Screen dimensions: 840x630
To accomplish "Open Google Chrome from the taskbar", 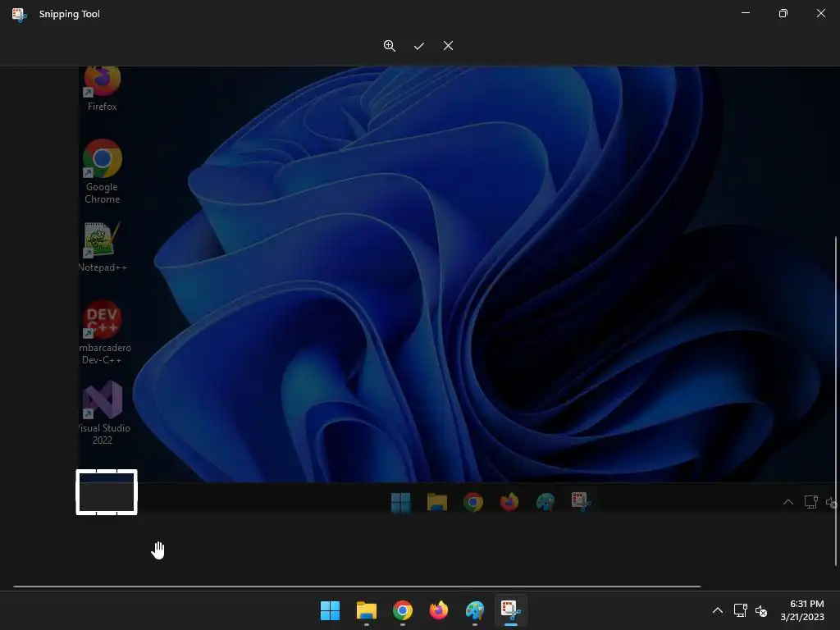I will pos(402,610).
